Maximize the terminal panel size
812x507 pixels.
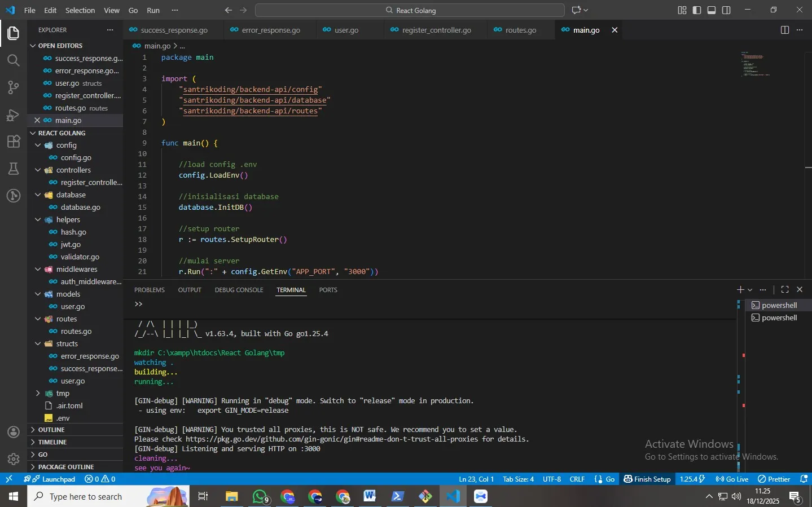click(785, 289)
